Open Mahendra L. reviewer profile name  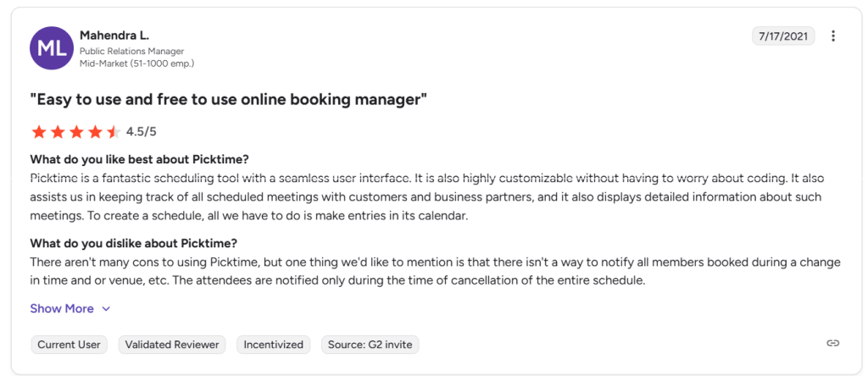[114, 35]
